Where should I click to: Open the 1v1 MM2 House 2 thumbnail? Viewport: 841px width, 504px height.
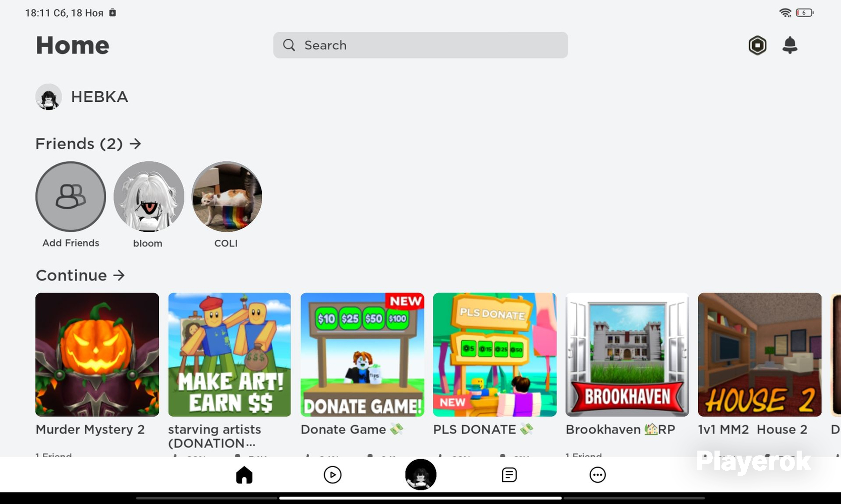[760, 355]
